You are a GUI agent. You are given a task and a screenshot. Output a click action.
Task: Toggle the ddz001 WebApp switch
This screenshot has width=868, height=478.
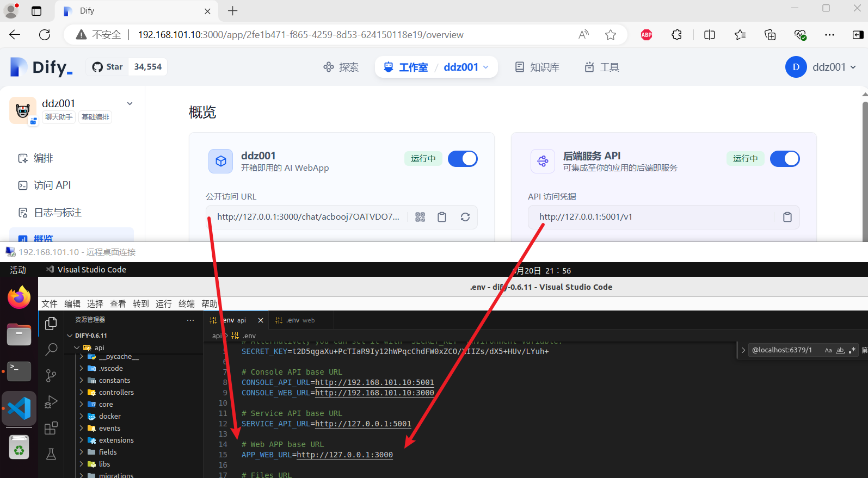coord(463,159)
